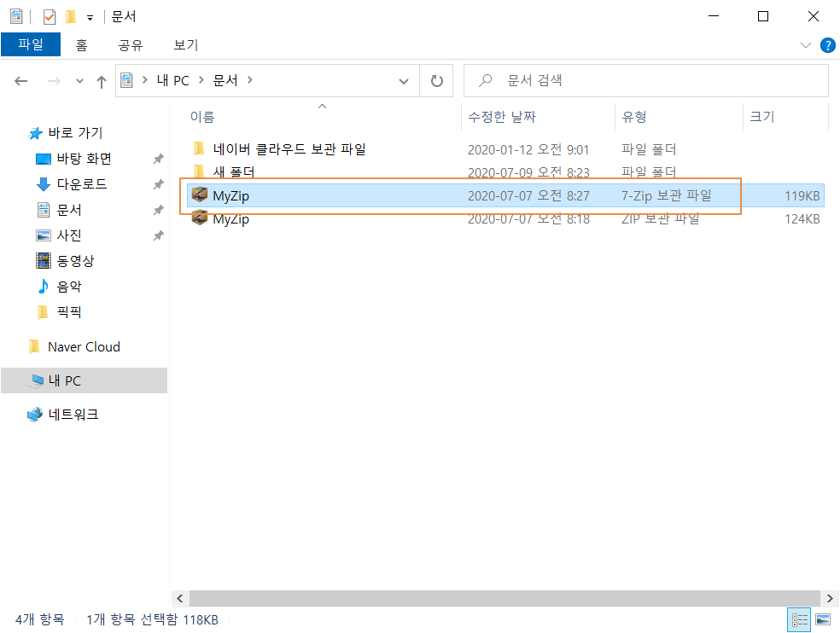Open the address bar history dropdown
The width and height of the screenshot is (840, 633).
404,81
